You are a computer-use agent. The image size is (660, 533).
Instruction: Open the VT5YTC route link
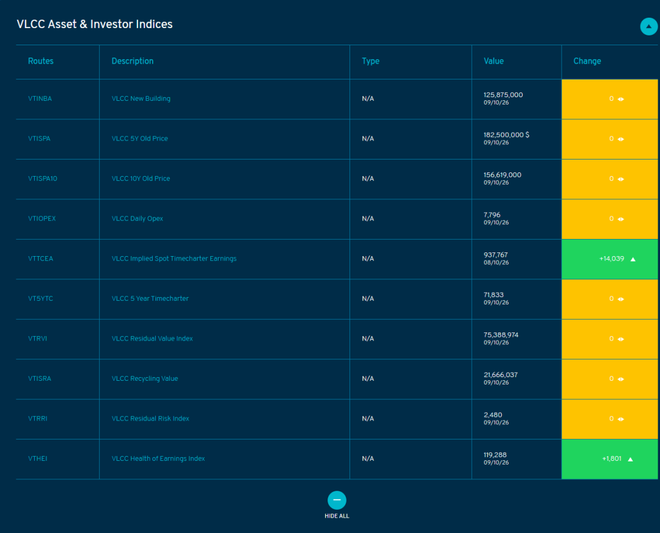[40, 298]
